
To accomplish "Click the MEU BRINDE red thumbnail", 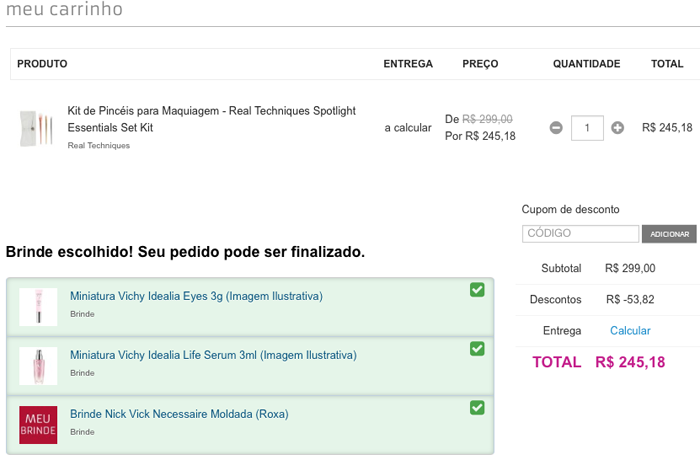I will pyautogui.click(x=38, y=425).
